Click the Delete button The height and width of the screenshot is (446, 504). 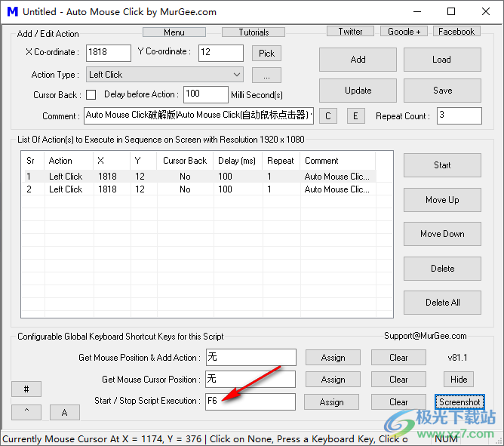[x=442, y=269]
